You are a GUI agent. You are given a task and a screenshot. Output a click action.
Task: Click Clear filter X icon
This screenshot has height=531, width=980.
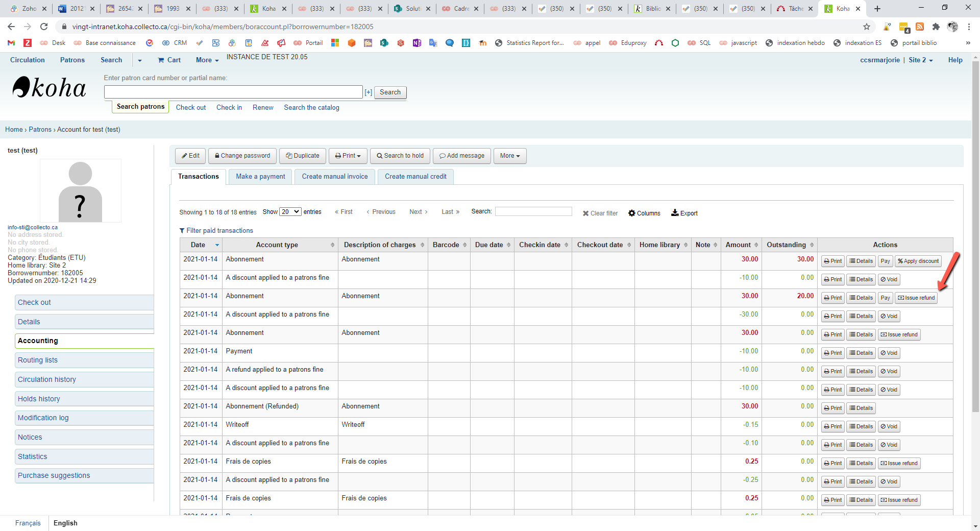coord(585,213)
